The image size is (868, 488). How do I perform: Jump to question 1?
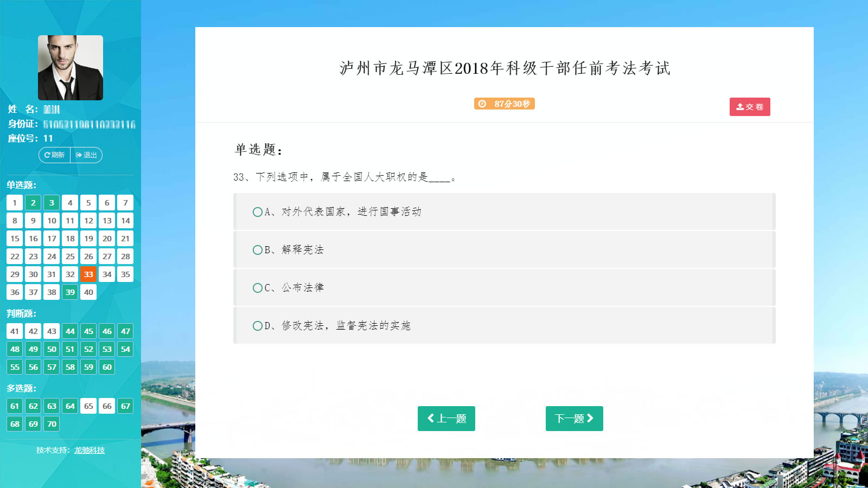[x=15, y=203]
